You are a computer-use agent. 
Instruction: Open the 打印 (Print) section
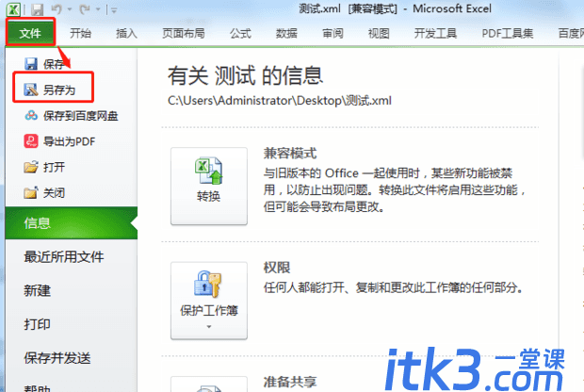tap(38, 324)
